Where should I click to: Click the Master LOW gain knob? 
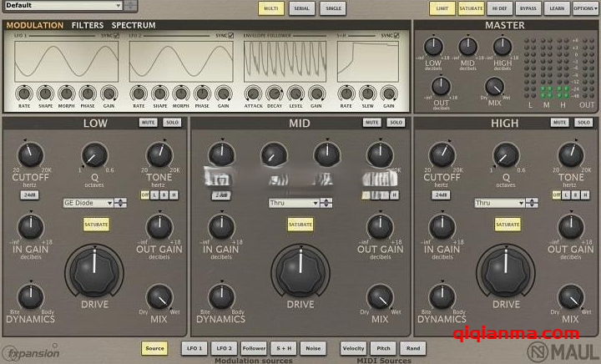tap(433, 47)
